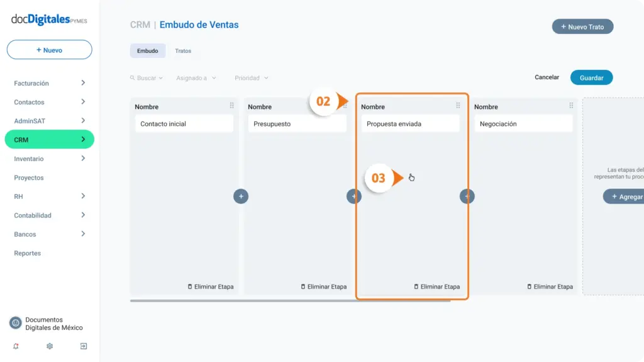The height and width of the screenshot is (362, 644).
Task: Click the drag handle on Contacto inicial stage
Action: click(x=231, y=106)
